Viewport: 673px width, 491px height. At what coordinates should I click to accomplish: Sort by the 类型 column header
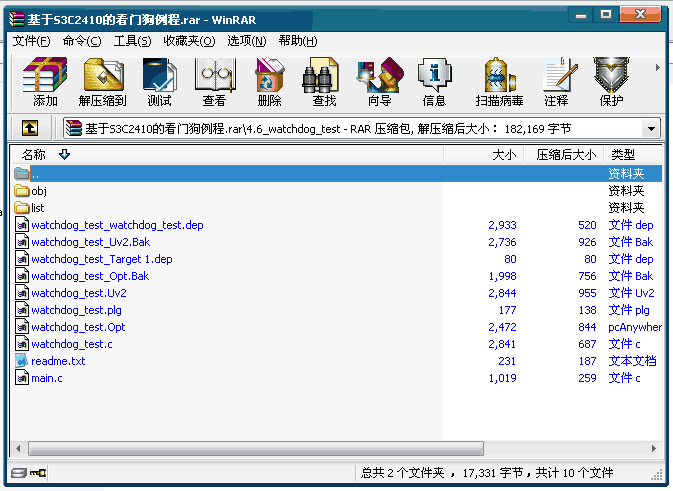tap(633, 155)
